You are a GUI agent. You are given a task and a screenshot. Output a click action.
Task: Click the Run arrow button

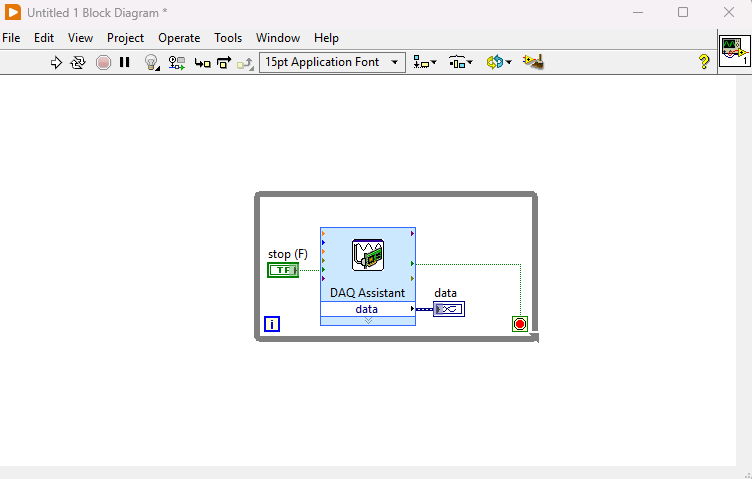point(56,62)
